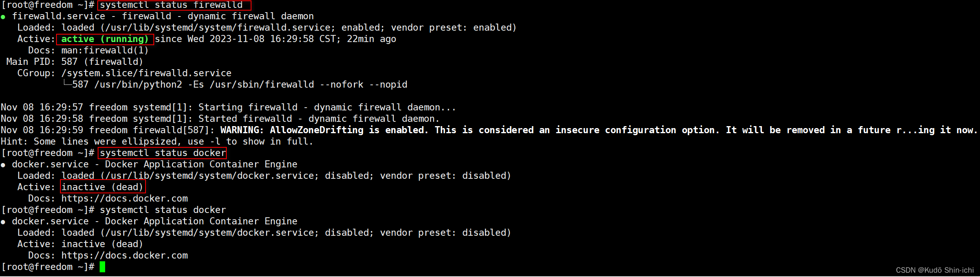Click the bold AllowZoneDrifting WARNING text
Image resolution: width=980 pixels, height=277 pixels.
point(597,130)
